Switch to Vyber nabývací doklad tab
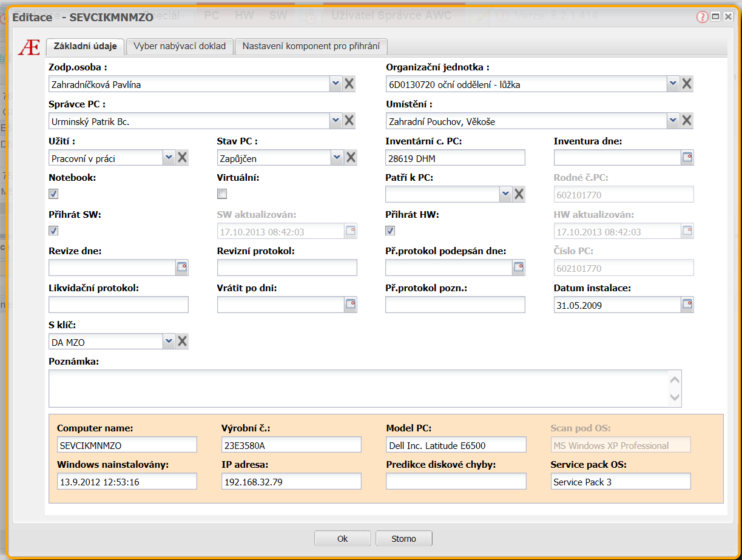Image resolution: width=742 pixels, height=560 pixels. coord(180,46)
